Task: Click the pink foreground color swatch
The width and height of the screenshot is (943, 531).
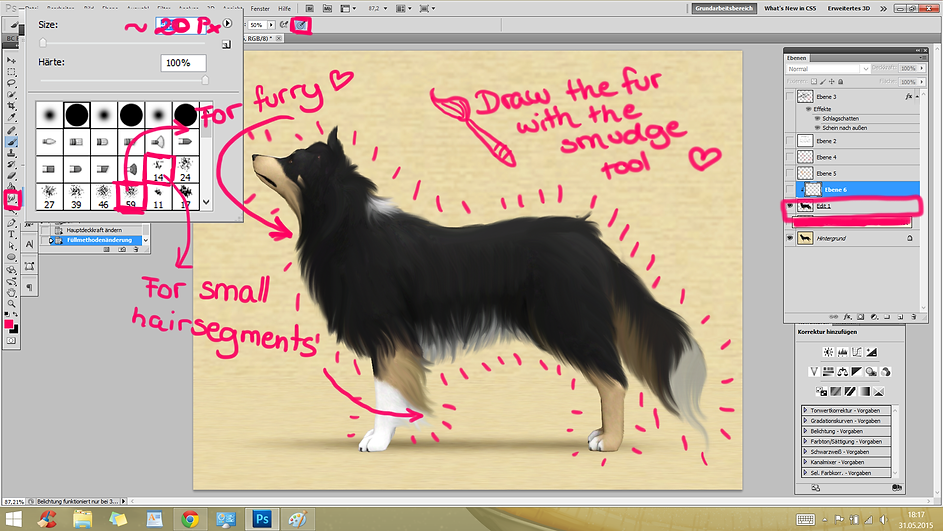Action: tap(9, 325)
